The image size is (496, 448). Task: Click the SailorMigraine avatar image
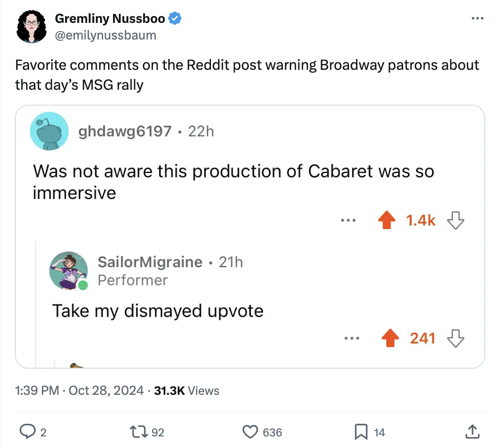68,271
